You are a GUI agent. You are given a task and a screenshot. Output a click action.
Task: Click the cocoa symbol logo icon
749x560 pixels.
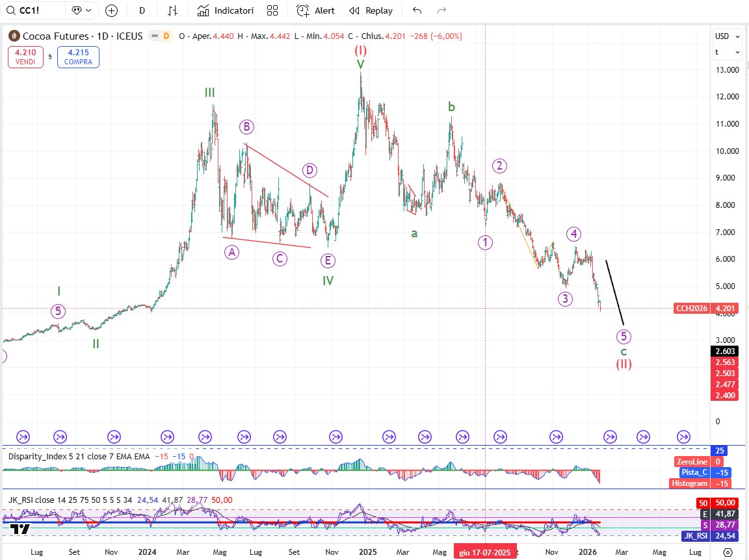[x=14, y=36]
